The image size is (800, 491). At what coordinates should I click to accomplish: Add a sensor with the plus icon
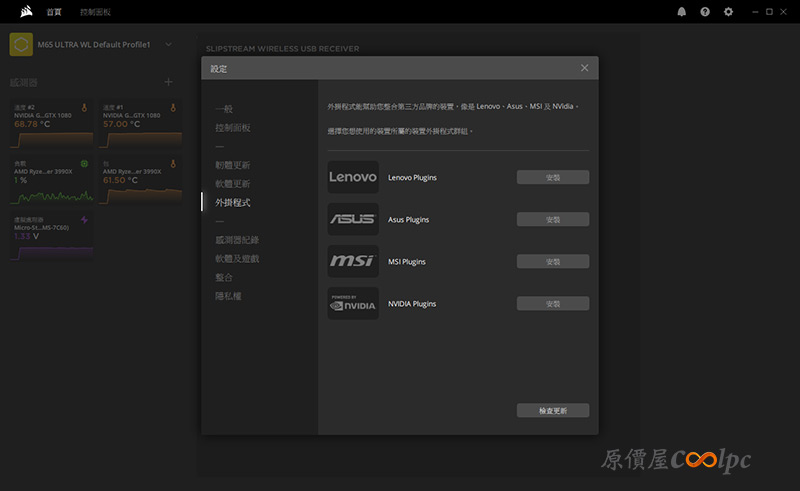click(168, 82)
